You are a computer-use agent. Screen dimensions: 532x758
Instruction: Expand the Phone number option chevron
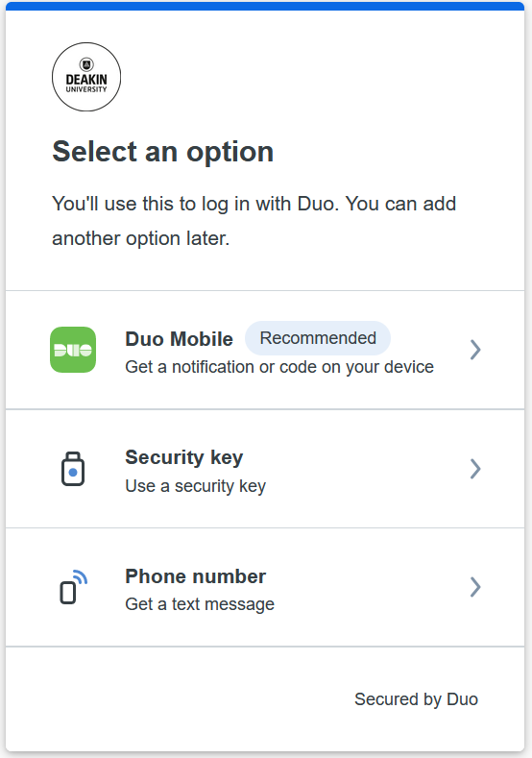click(475, 587)
